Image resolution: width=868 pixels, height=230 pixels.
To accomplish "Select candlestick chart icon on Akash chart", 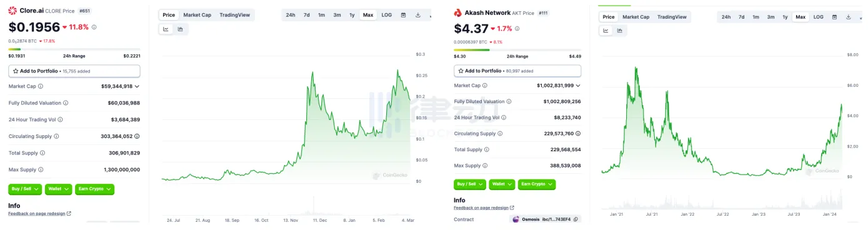I will tap(620, 30).
